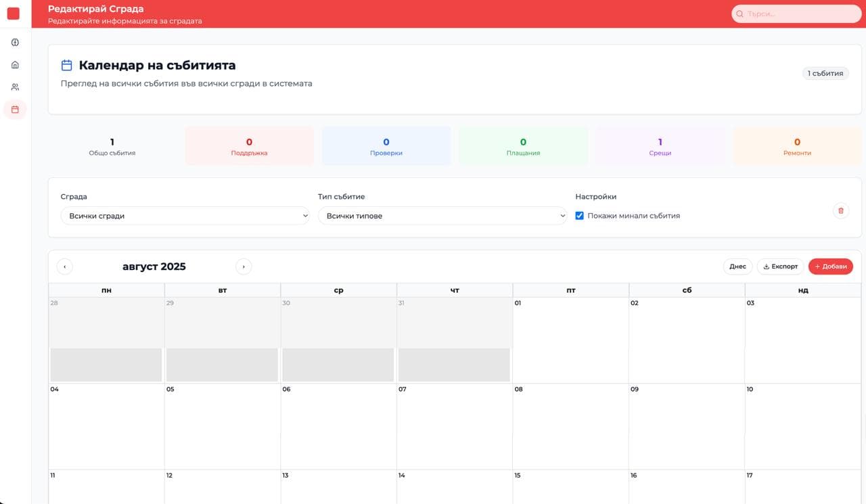
Task: Open the Всички типове dropdown
Action: (442, 216)
